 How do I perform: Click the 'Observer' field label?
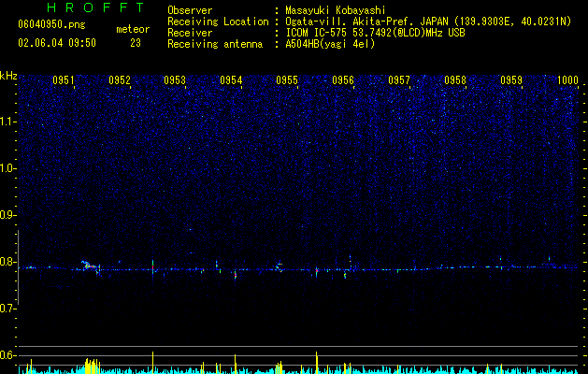pyautogui.click(x=190, y=10)
